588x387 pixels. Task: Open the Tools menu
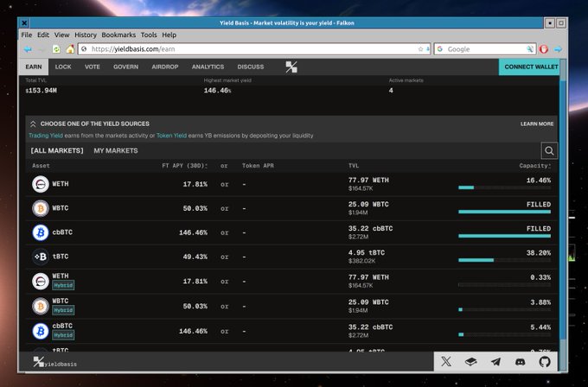click(149, 35)
